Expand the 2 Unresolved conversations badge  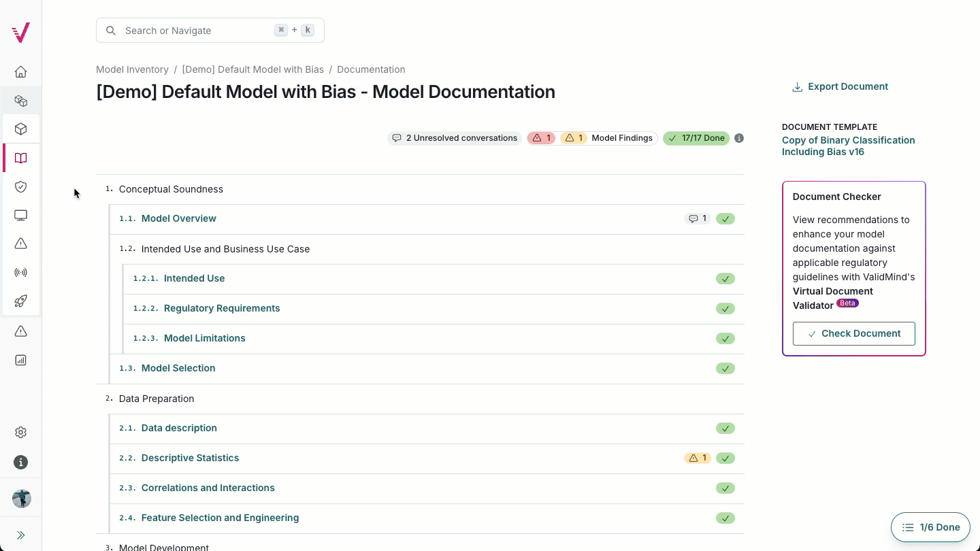click(x=454, y=138)
